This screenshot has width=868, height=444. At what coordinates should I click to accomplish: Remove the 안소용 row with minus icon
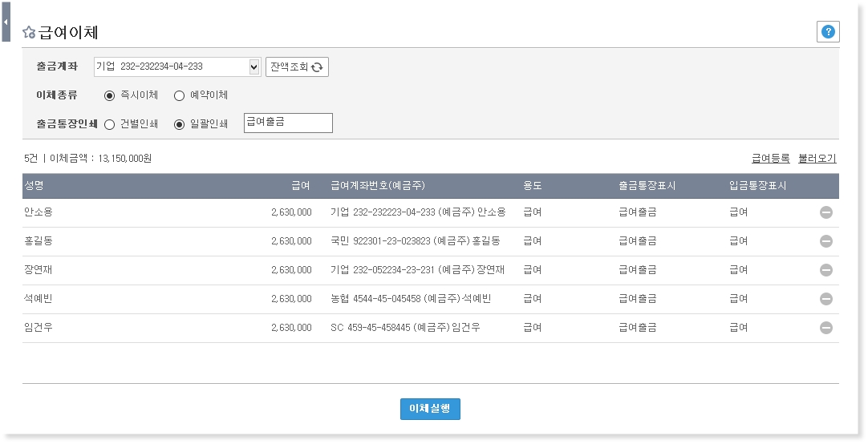pos(825,212)
